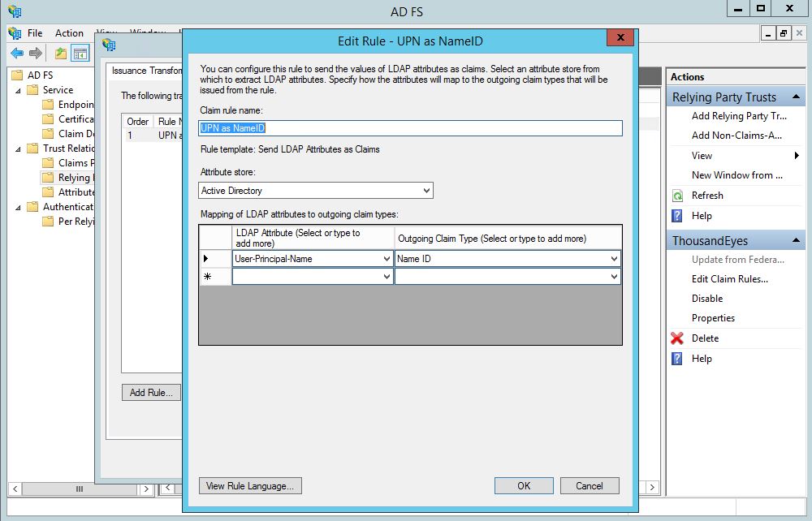812x521 pixels.
Task: Click the OK button
Action: [524, 485]
